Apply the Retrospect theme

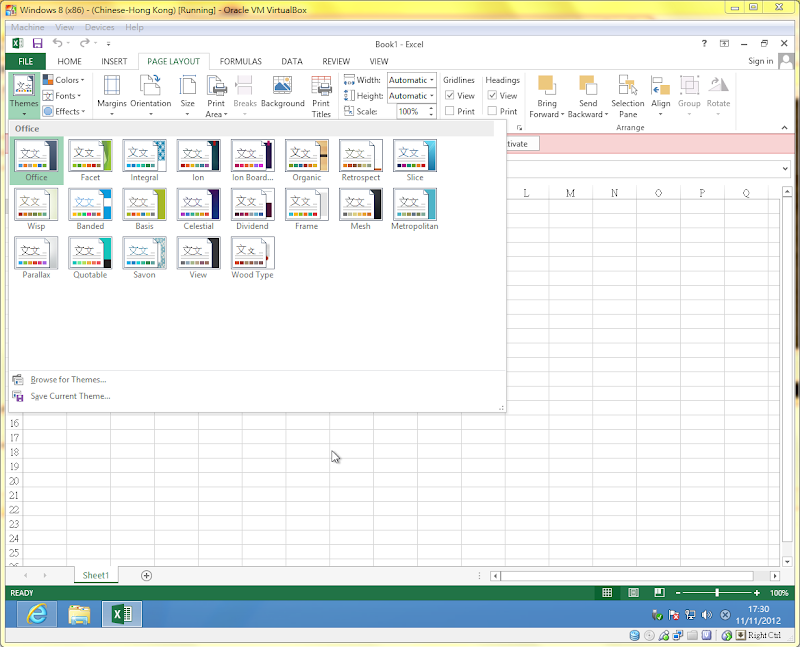click(361, 160)
